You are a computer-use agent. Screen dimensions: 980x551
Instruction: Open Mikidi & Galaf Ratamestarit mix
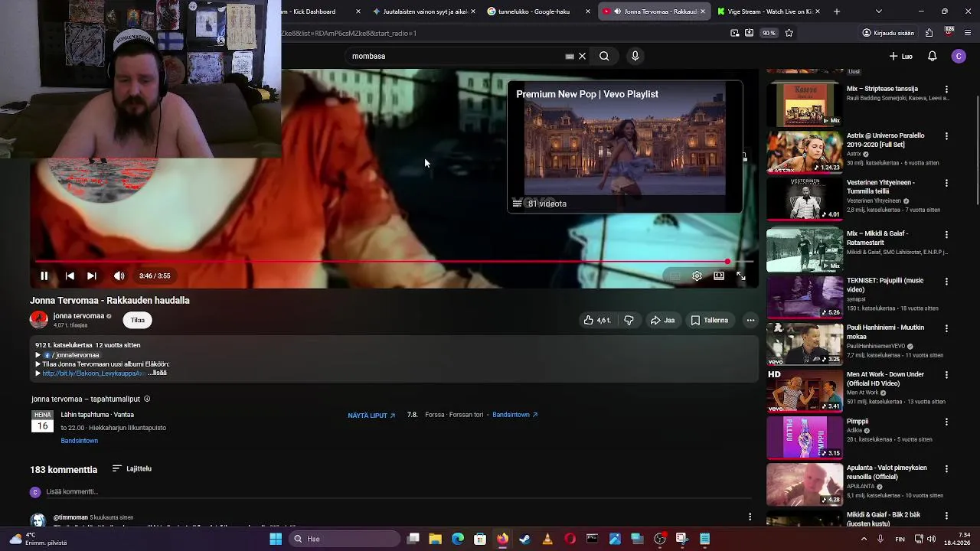click(x=805, y=250)
